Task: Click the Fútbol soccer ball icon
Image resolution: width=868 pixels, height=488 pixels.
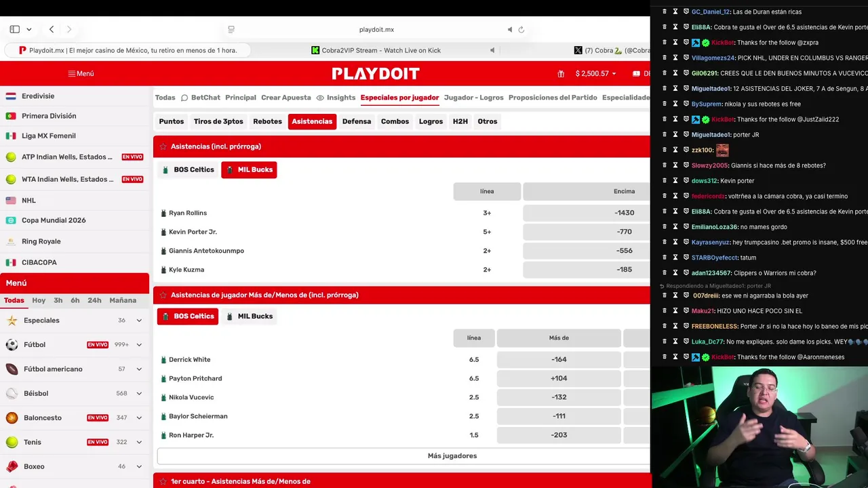Action: click(12, 345)
